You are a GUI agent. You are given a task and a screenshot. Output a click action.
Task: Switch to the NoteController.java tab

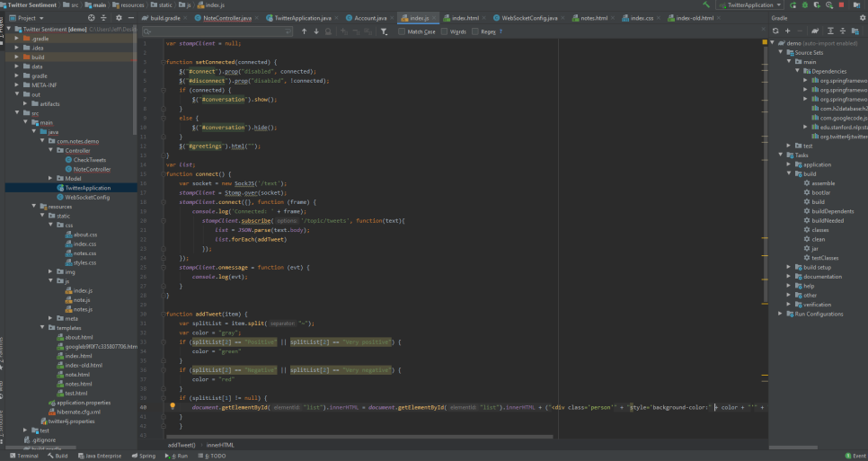tap(226, 17)
